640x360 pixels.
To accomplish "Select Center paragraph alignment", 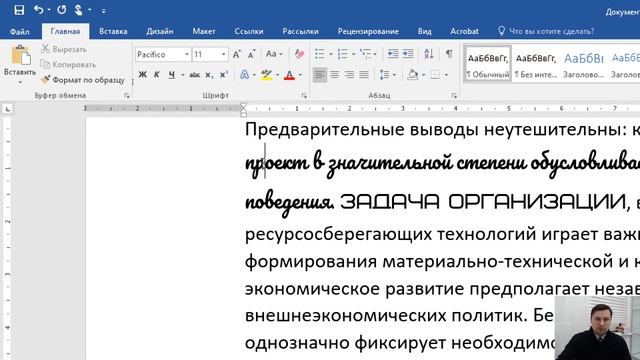I will 335,75.
